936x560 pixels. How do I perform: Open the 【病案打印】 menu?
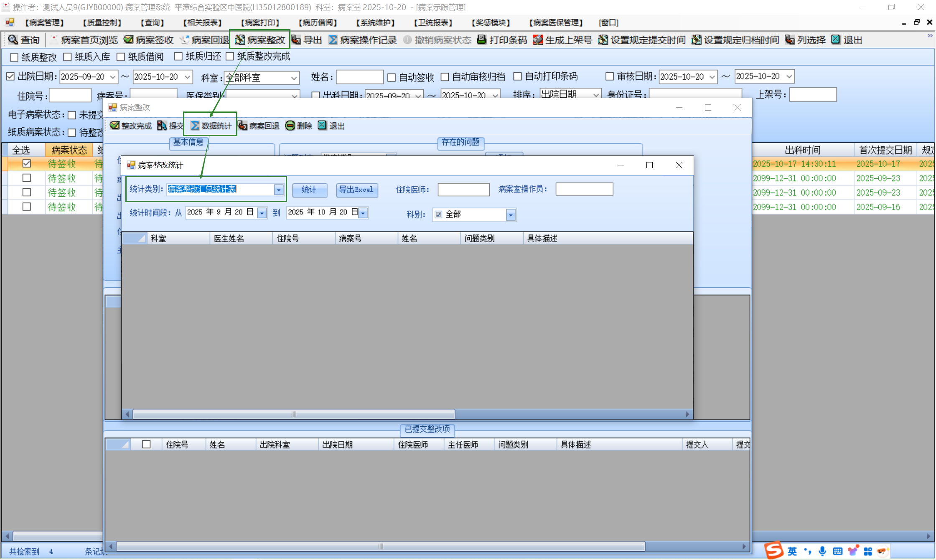259,23
